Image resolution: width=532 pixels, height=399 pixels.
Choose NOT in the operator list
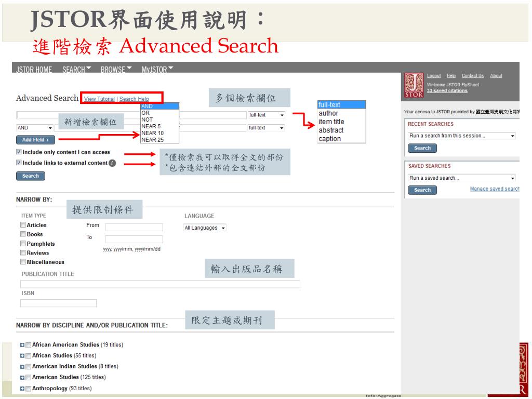[159, 120]
